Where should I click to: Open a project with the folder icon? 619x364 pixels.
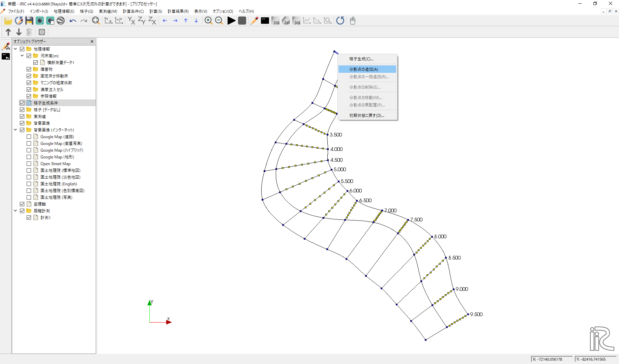tap(8, 21)
